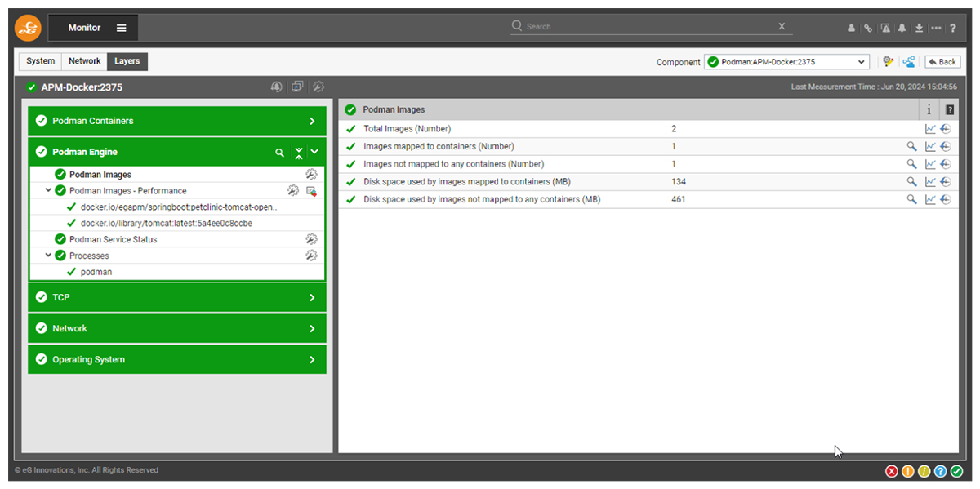Open help with the header question mark
Viewport: 980px width, 489px height.
(952, 28)
